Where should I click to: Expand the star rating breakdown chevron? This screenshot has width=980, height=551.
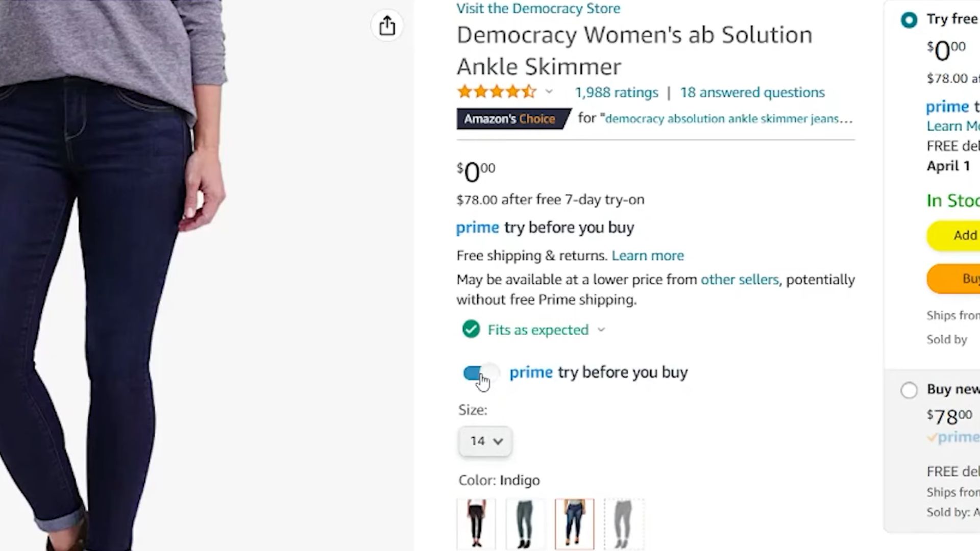point(549,92)
